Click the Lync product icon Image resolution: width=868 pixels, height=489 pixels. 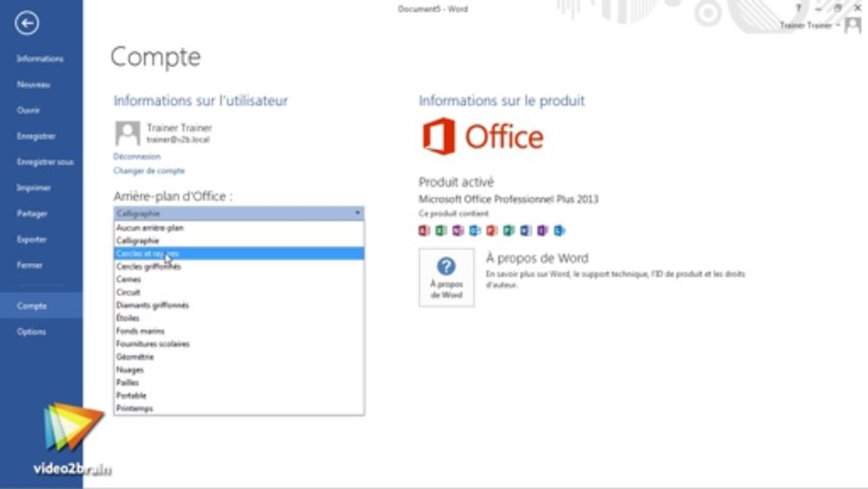pos(559,231)
